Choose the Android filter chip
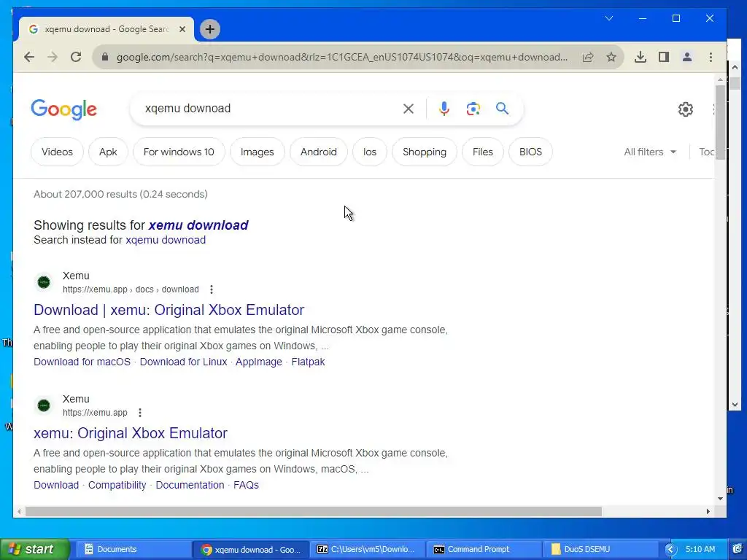The width and height of the screenshot is (747, 560). pyautogui.click(x=319, y=152)
